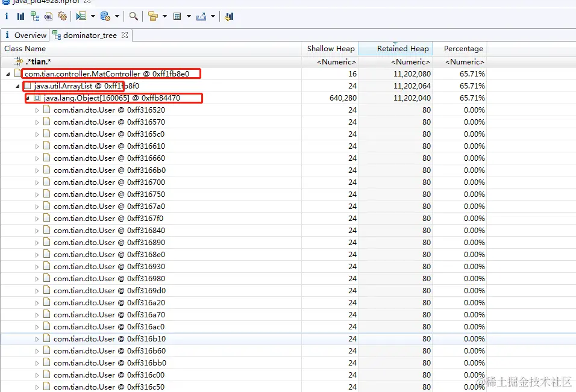Click the array icon of java.lang.Object[160065]
This screenshot has width=576, height=392.
pyautogui.click(x=37, y=98)
